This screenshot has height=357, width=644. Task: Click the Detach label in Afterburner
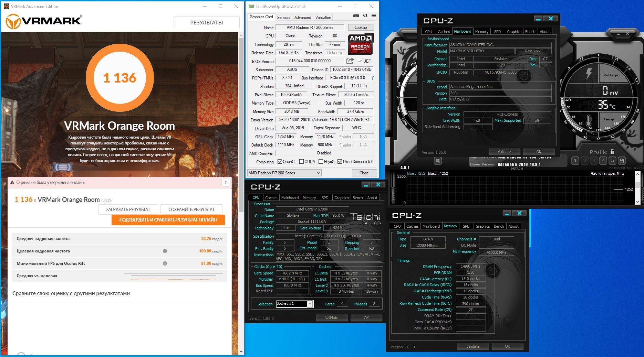tap(517, 169)
